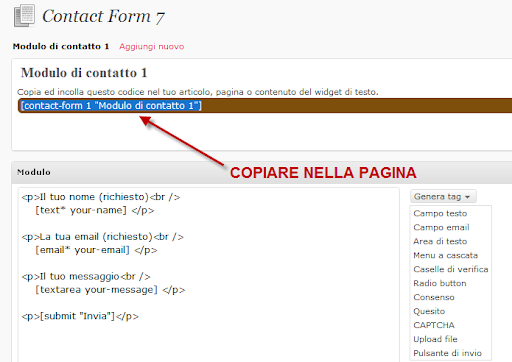
Task: Click the Modulo section header
Action: pyautogui.click(x=262, y=172)
